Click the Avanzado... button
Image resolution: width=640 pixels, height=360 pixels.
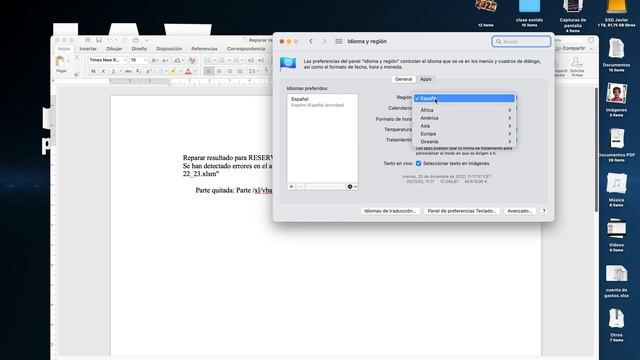(520, 211)
